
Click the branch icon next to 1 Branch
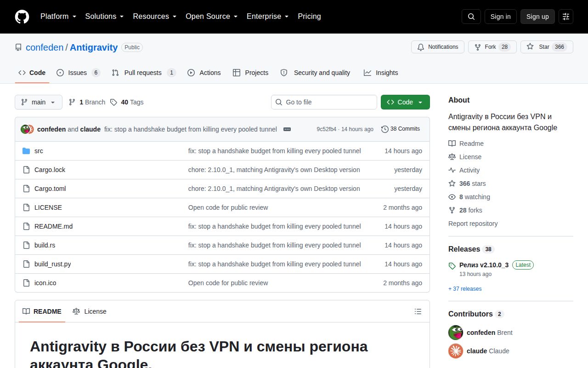[x=72, y=102]
